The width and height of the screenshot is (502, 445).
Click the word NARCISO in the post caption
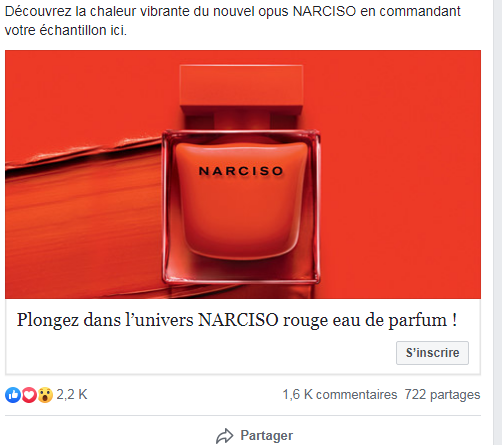pos(324,11)
